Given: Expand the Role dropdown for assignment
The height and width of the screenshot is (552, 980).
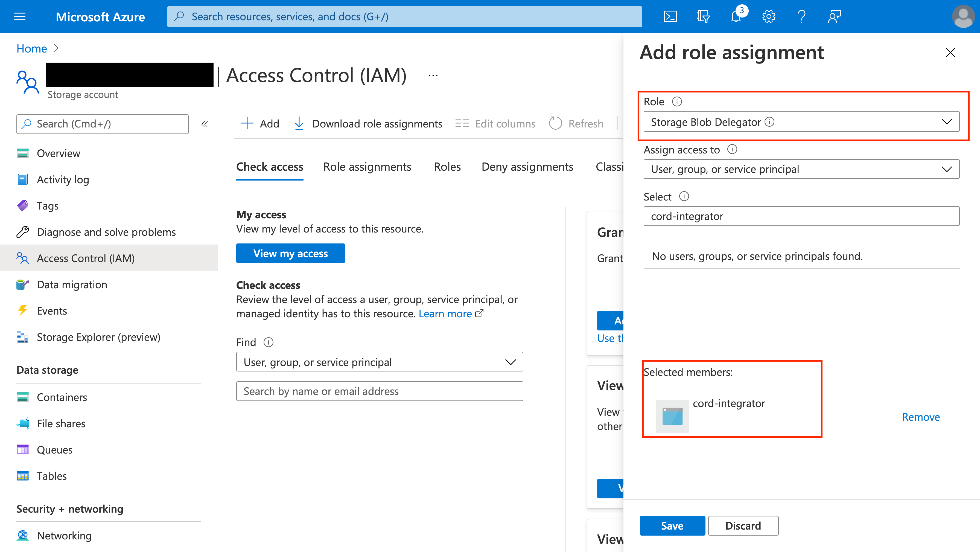Looking at the screenshot, I should click(946, 122).
